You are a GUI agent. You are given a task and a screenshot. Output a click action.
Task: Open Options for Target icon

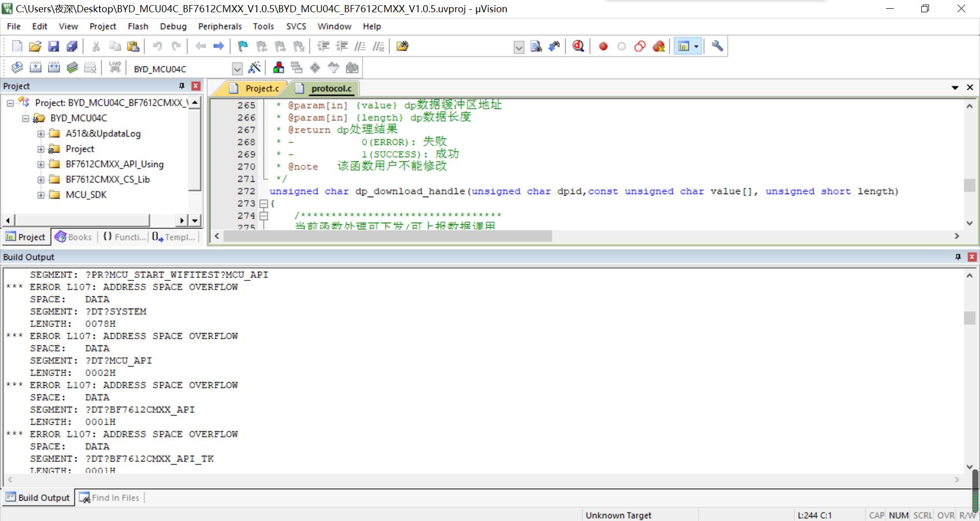coord(254,67)
